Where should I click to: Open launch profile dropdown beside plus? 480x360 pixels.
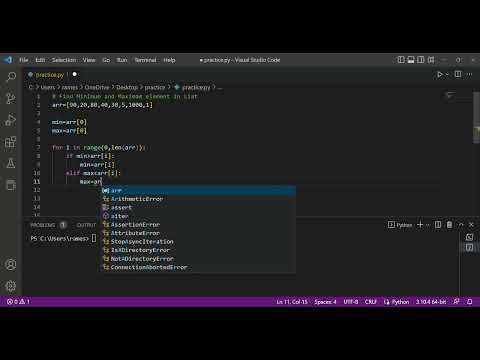point(427,225)
